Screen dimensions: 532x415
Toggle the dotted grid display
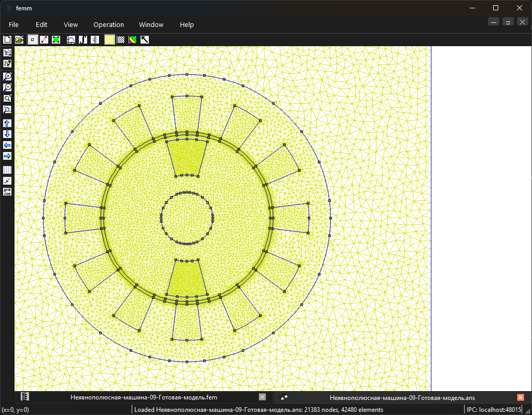(x=7, y=170)
